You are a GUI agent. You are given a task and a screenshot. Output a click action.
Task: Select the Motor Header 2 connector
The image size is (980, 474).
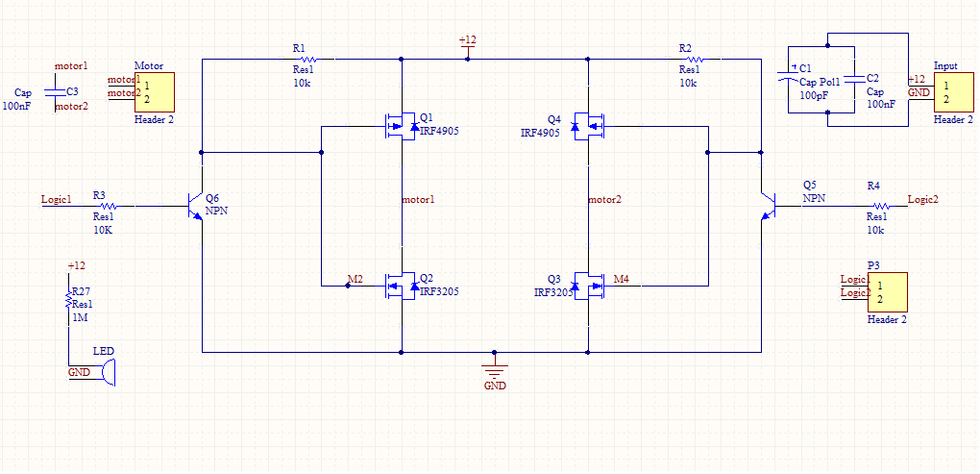pos(155,92)
